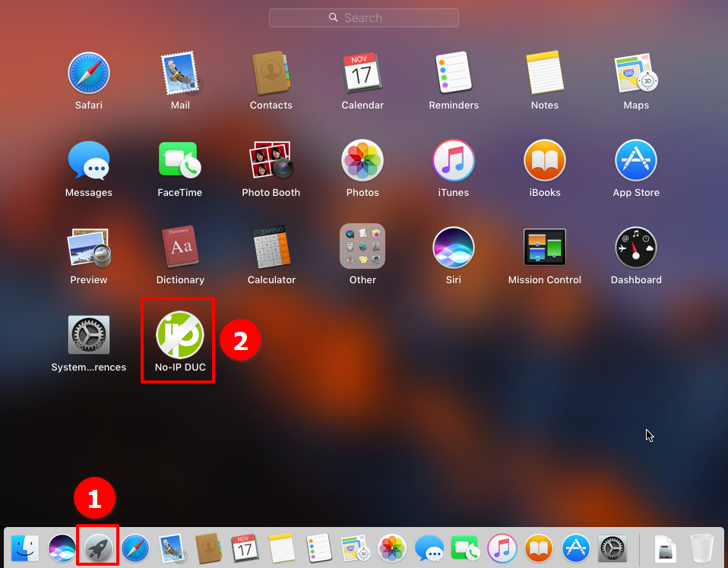Open Reminders
Screen dimensions: 728x568
(x=454, y=74)
